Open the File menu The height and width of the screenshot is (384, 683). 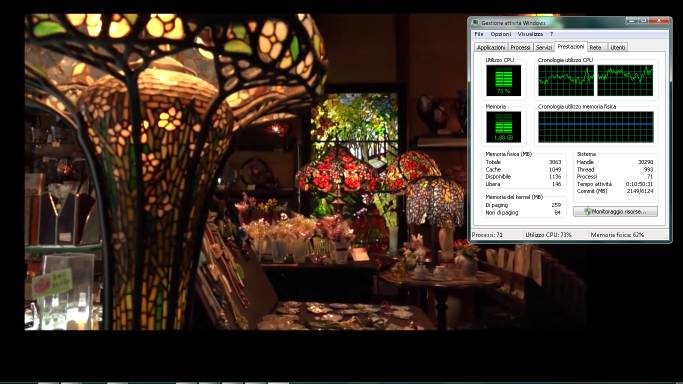479,34
